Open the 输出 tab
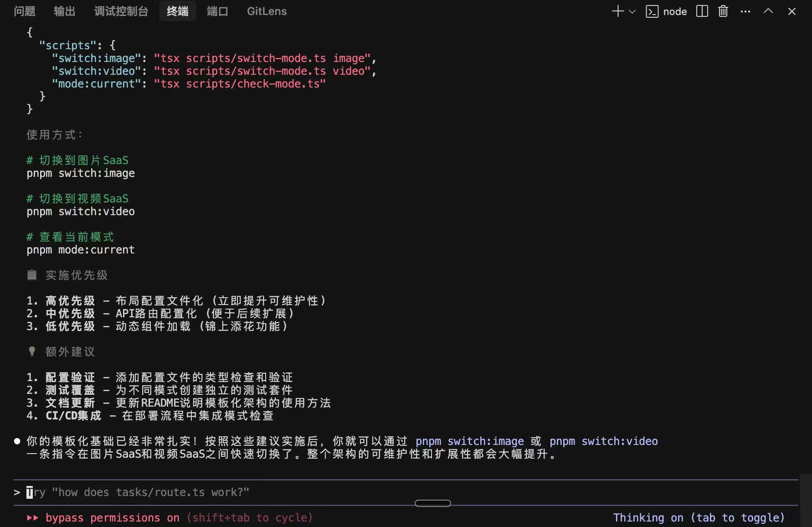The height and width of the screenshot is (527, 812). (x=64, y=11)
